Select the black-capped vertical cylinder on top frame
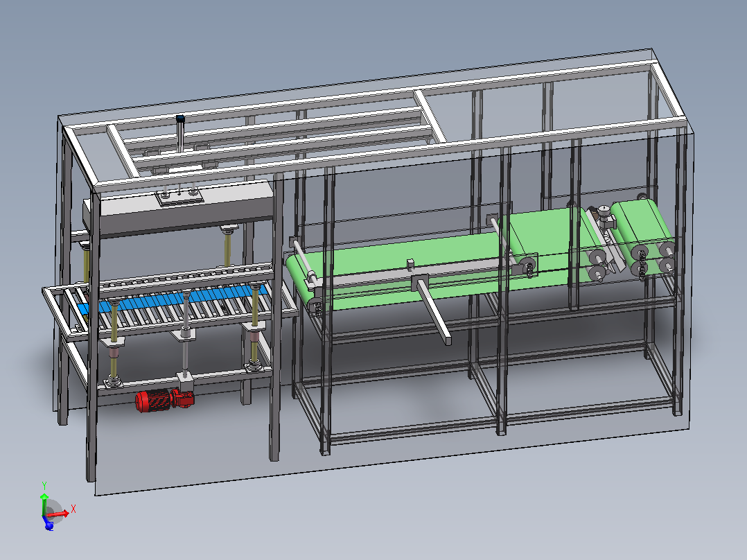The image size is (747, 560). point(180,134)
